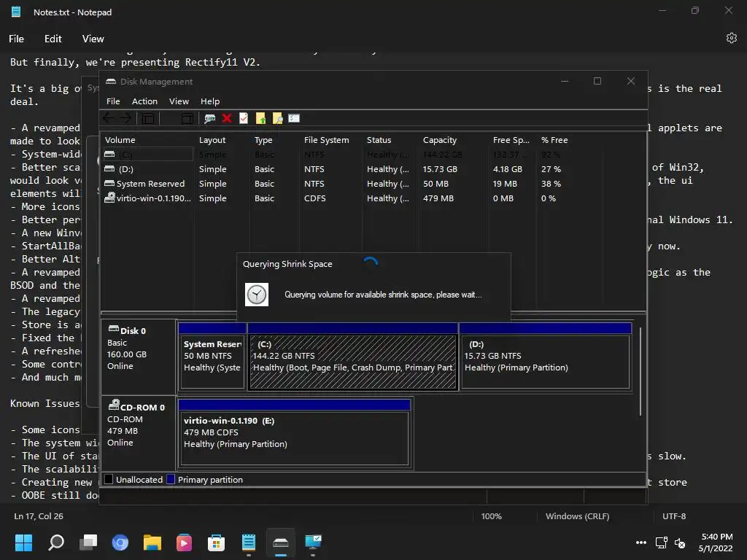Select the System Reserved volume row
The width and height of the screenshot is (747, 560).
(x=352, y=184)
